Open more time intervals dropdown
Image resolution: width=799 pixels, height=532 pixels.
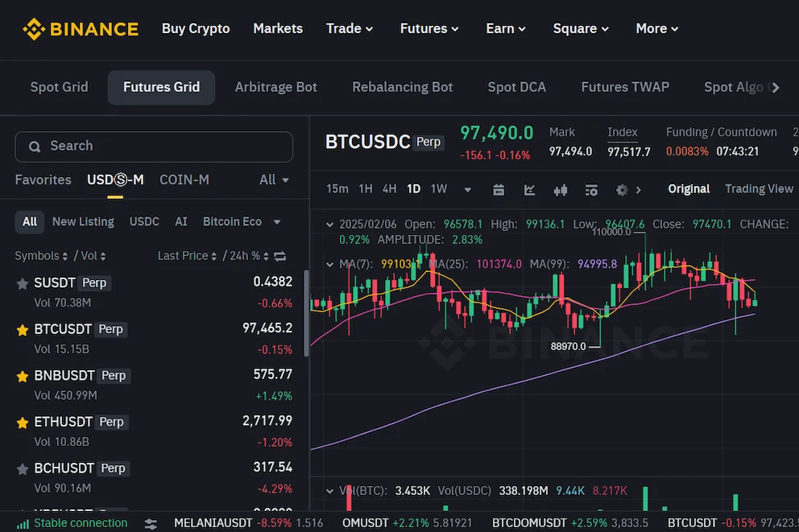point(468,190)
